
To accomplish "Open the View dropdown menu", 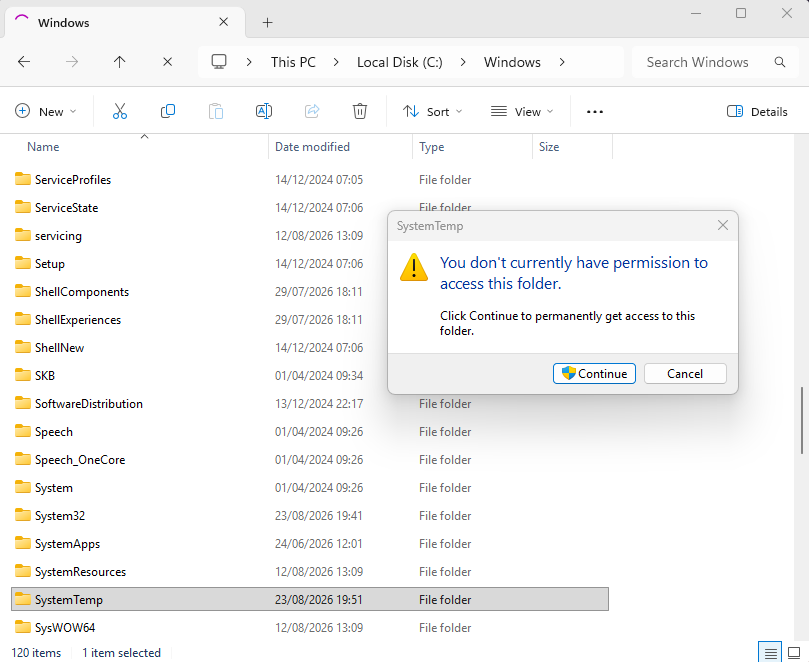I will point(522,111).
